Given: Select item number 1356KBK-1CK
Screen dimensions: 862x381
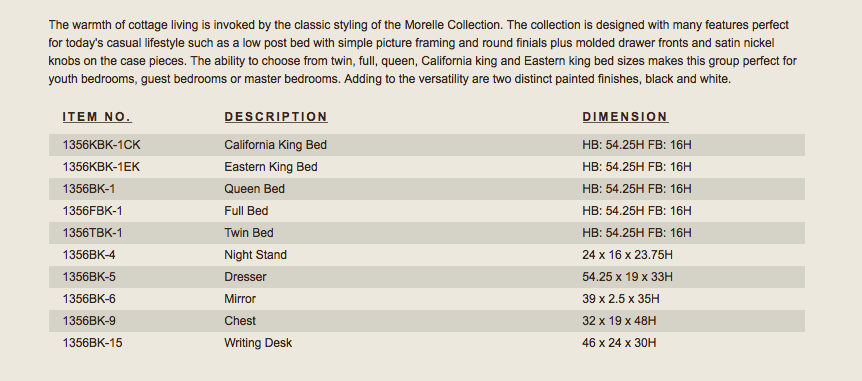Looking at the screenshot, I should (101, 145).
